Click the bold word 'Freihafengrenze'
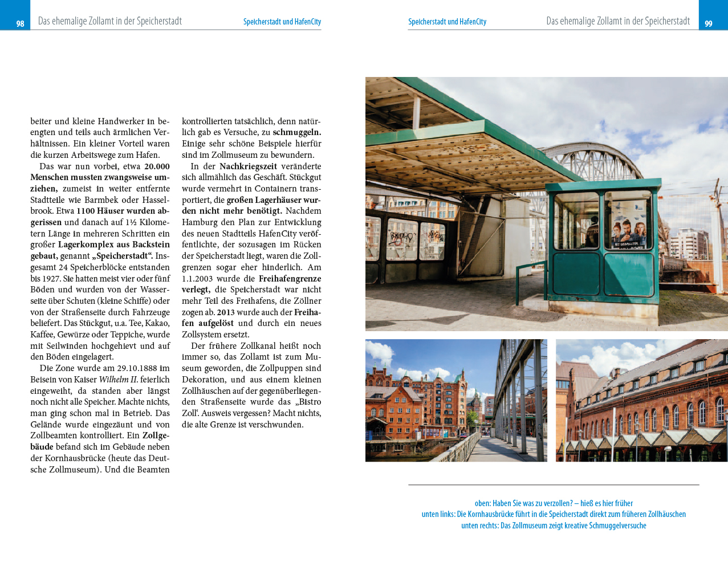The height and width of the screenshot is (570, 728). [290, 279]
